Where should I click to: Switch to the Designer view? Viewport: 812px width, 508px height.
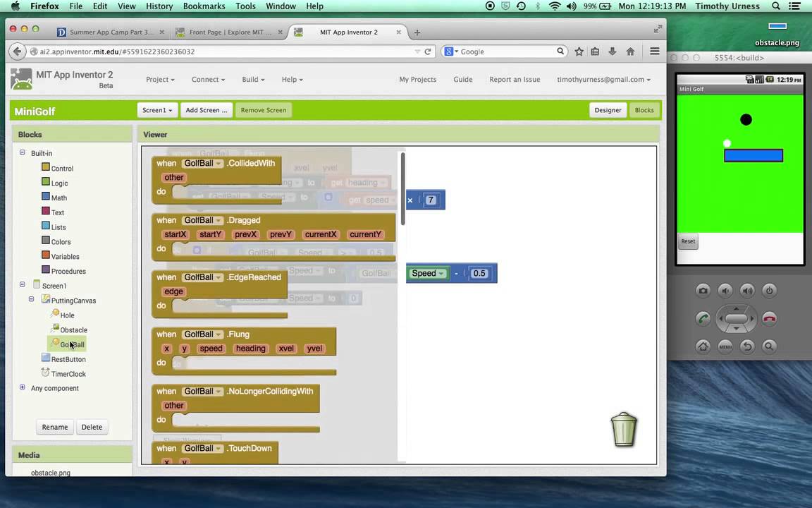tap(608, 110)
